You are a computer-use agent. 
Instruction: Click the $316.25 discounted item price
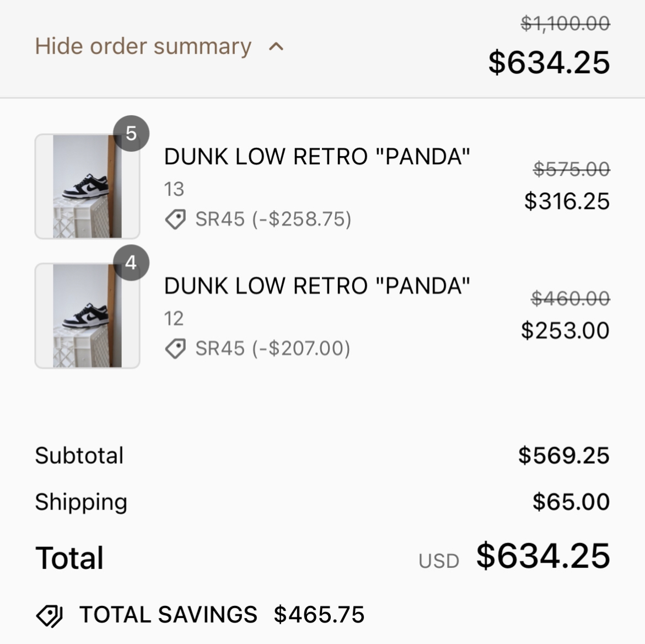pos(567,201)
